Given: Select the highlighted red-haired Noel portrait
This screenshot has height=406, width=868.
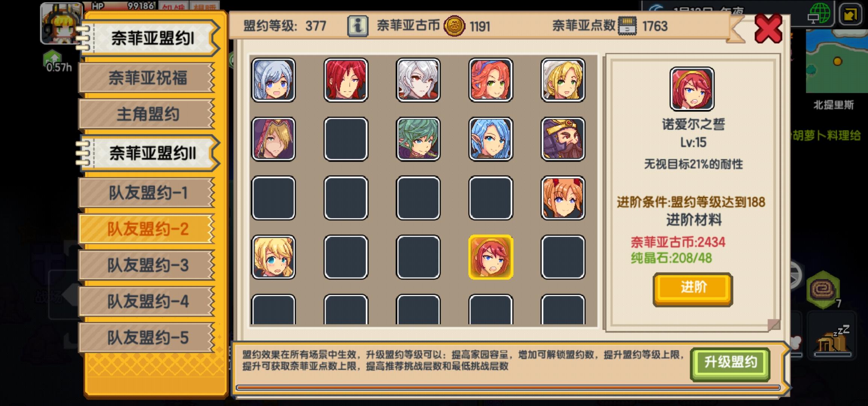Looking at the screenshot, I should click(x=491, y=257).
